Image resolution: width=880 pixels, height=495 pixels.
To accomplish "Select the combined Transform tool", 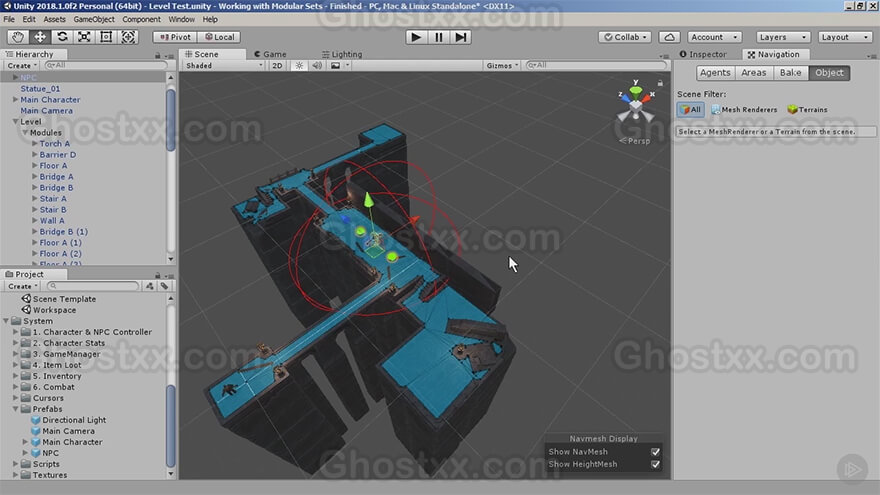I will pyautogui.click(x=128, y=37).
